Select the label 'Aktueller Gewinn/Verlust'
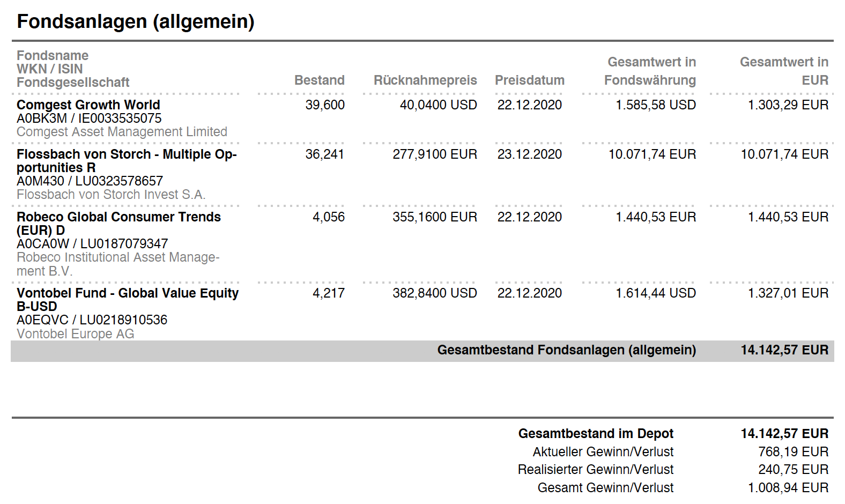 pos(603,452)
